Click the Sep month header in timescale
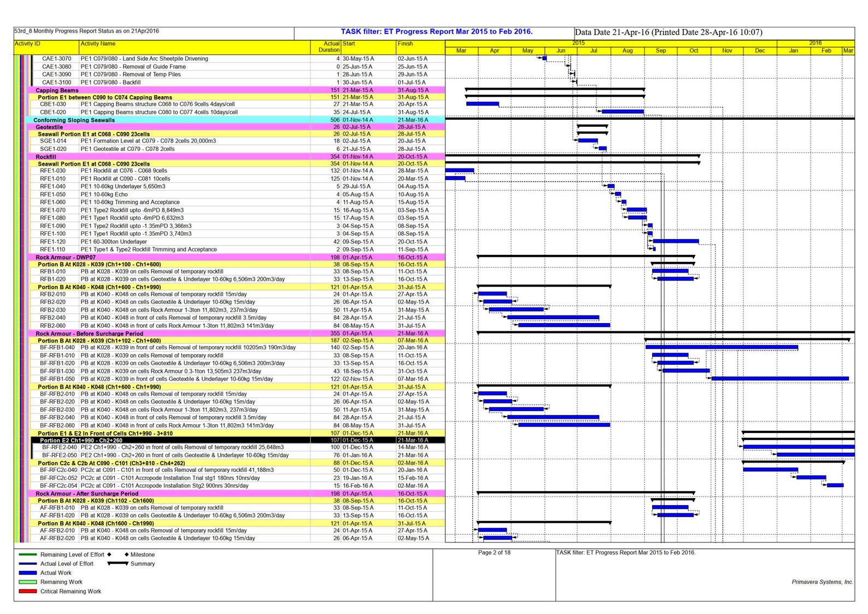Screen dimensions: 868x614 point(661,50)
